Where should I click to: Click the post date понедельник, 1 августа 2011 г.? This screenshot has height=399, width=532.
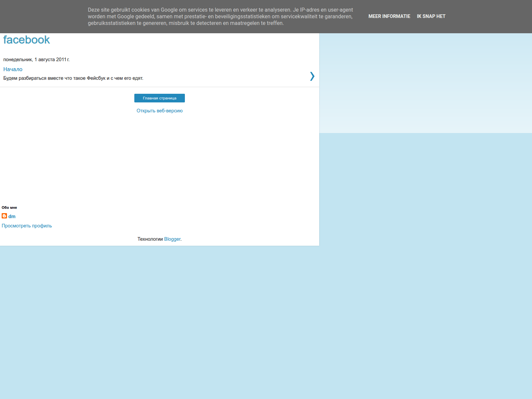[x=37, y=60]
